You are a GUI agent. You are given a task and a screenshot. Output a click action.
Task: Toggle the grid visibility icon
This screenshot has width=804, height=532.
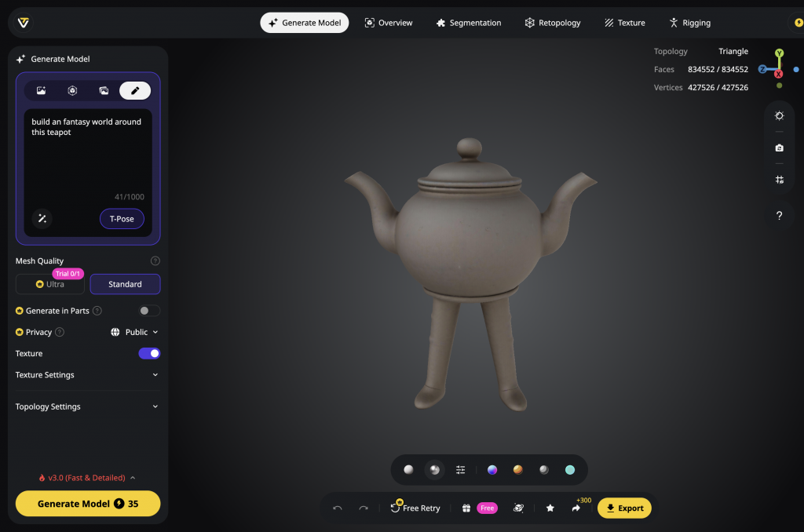coord(779,180)
